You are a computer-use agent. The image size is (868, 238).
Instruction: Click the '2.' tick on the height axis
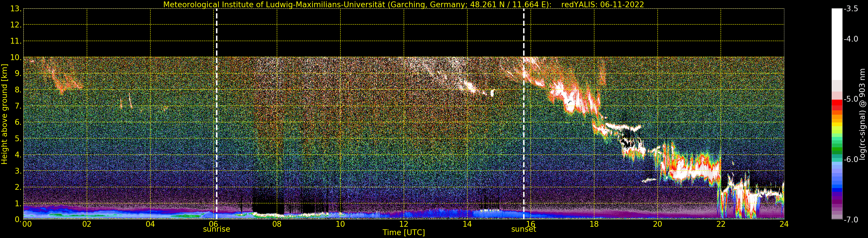pyautogui.click(x=18, y=187)
